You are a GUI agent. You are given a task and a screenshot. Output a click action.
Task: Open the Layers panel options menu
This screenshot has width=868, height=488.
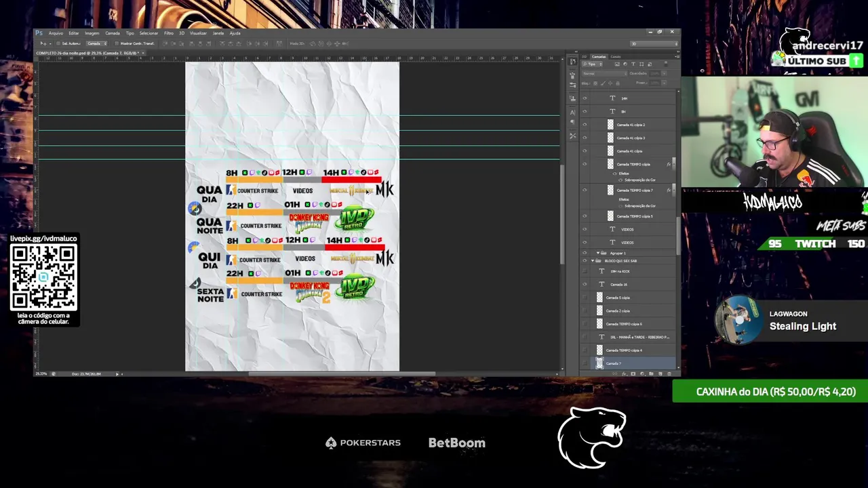[676, 57]
